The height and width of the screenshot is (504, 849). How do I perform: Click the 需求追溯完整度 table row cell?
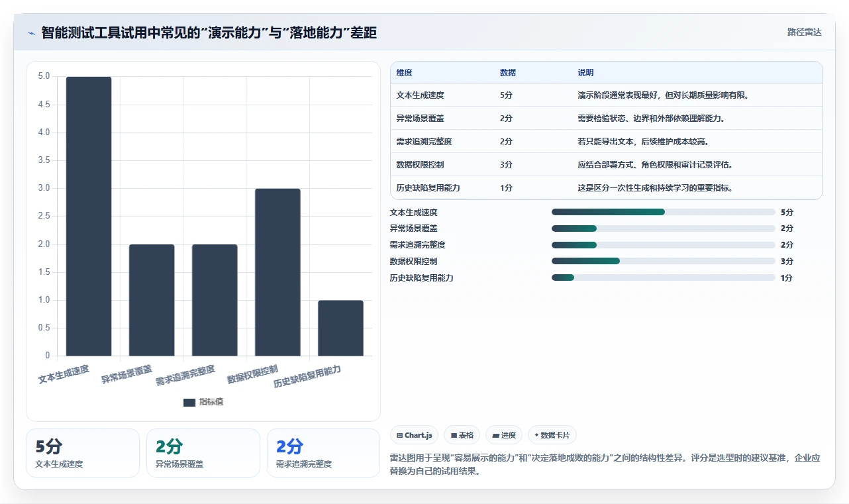pos(424,142)
